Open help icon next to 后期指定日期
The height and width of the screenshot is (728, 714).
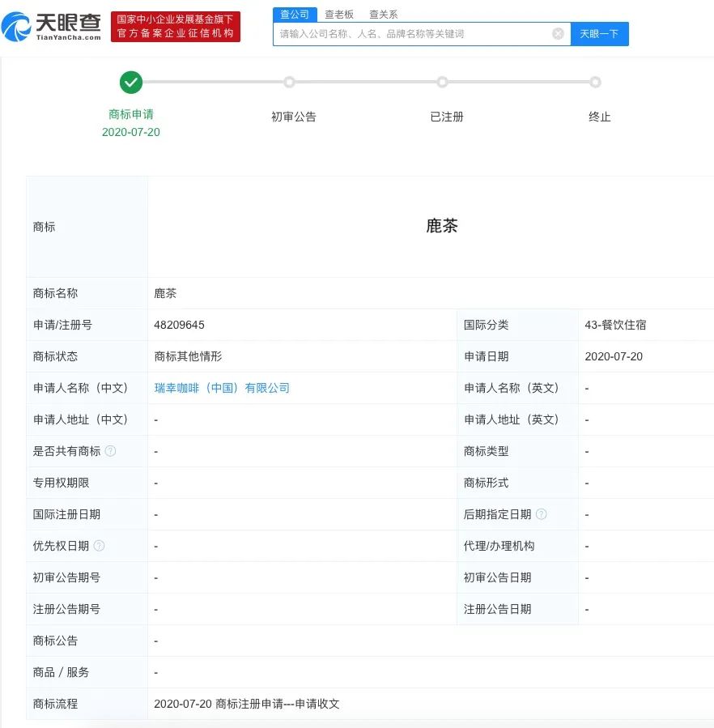pyautogui.click(x=542, y=514)
